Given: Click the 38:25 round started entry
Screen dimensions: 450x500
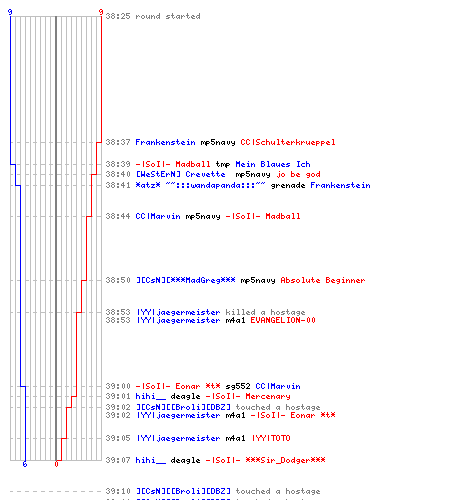Looking at the screenshot, I should [153, 16].
